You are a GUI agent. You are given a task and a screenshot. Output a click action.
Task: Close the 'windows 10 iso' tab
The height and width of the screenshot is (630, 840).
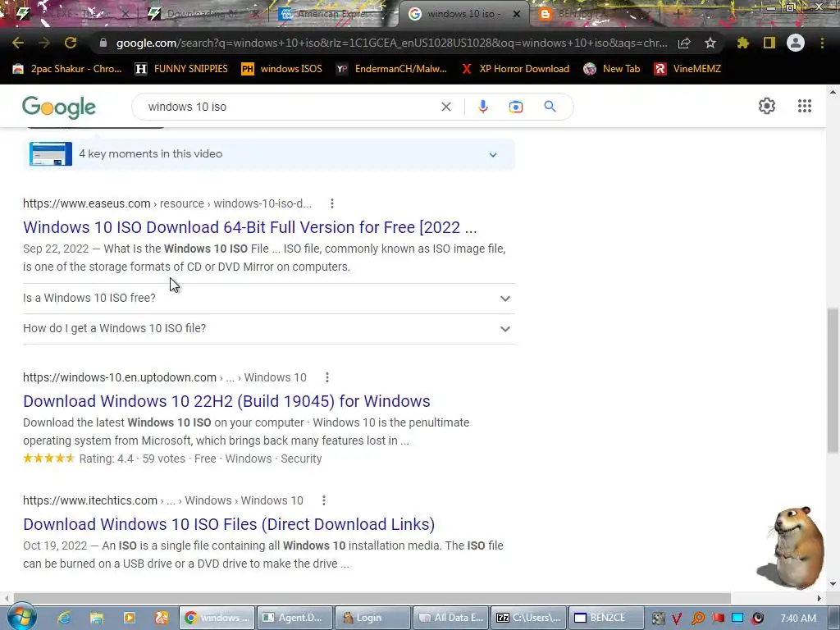[x=517, y=15]
